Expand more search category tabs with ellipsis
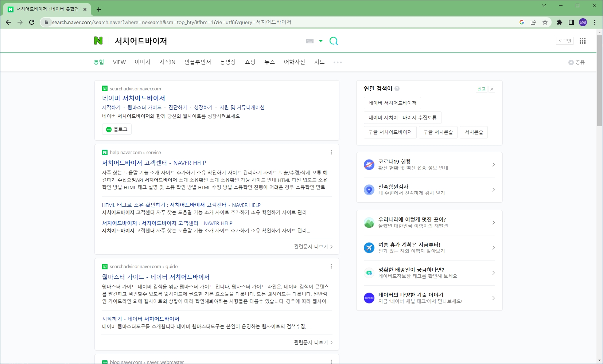Image resolution: width=603 pixels, height=364 pixels. (338, 62)
